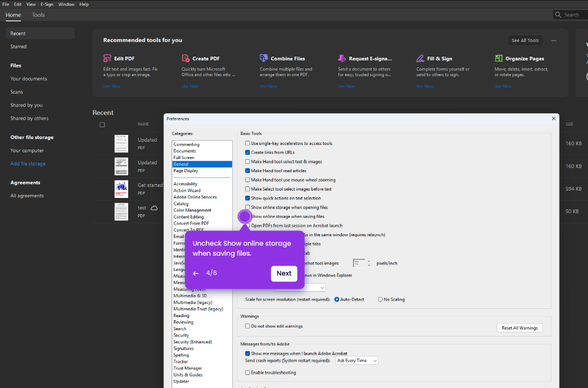
Task: Switch to the Home tab
Action: 13,15
